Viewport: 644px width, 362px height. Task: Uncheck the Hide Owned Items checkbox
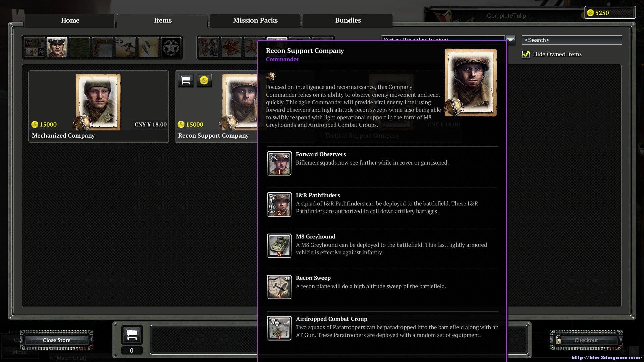coord(526,54)
